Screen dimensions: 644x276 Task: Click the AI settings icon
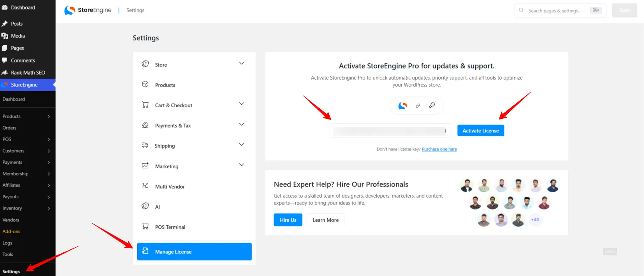(x=145, y=206)
